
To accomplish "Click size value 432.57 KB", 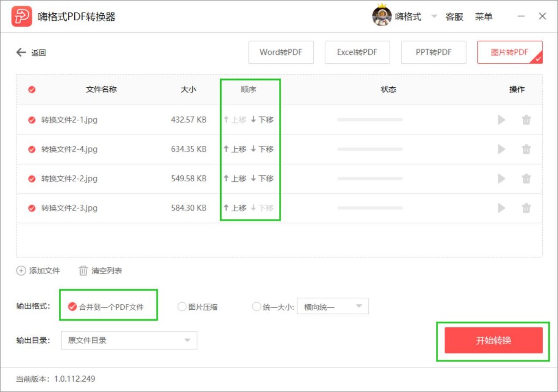I will tap(189, 120).
